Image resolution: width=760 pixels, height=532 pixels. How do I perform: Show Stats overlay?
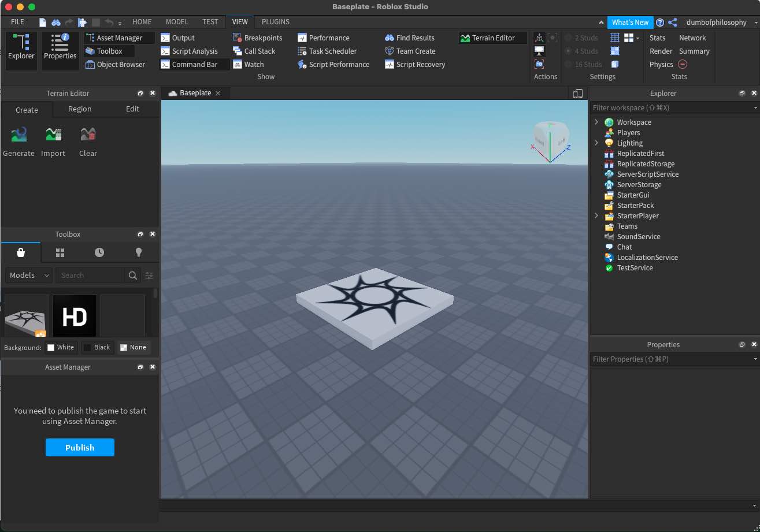pyautogui.click(x=658, y=38)
